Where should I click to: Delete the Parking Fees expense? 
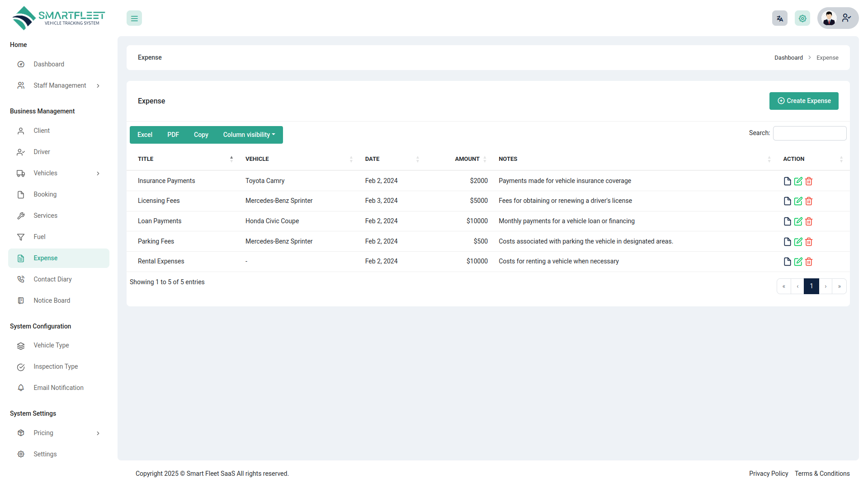pyautogui.click(x=809, y=241)
